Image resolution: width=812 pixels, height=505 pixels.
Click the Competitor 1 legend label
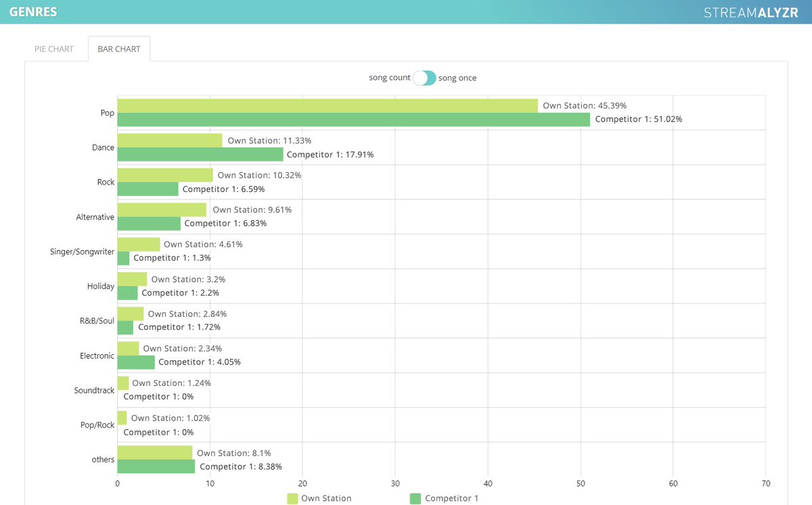[451, 498]
